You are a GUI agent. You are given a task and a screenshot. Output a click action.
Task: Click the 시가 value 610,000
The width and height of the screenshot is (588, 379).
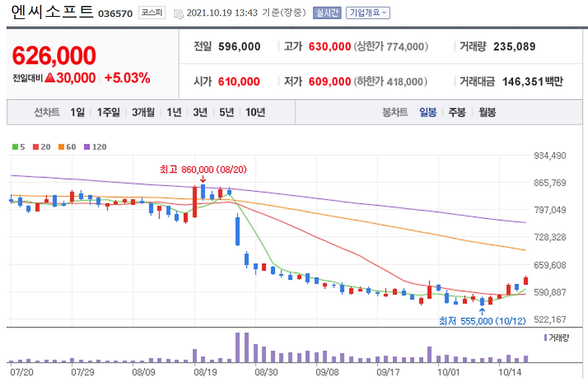click(239, 82)
